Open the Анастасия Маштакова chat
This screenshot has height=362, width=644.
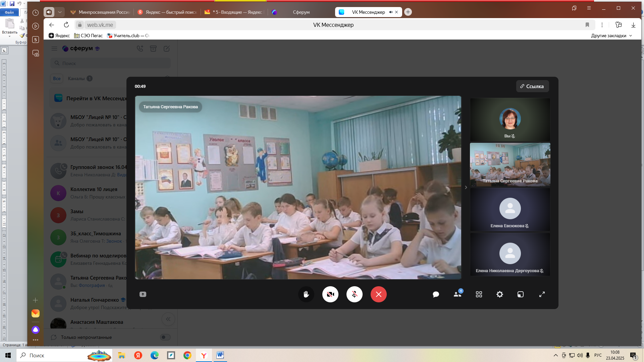(88, 323)
